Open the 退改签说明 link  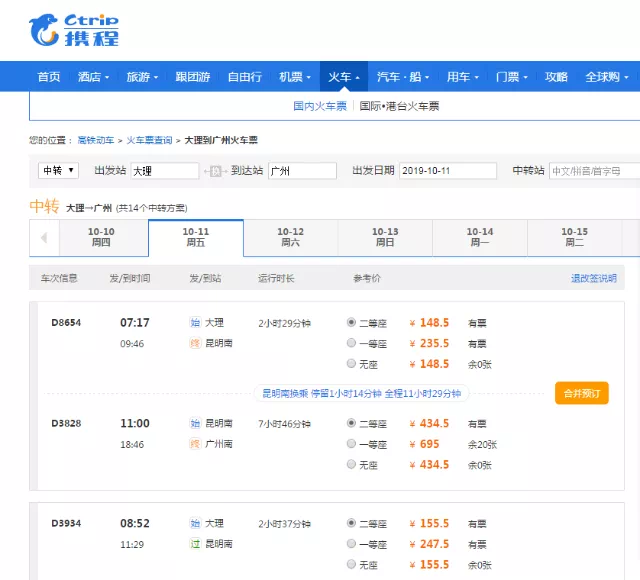point(593,278)
